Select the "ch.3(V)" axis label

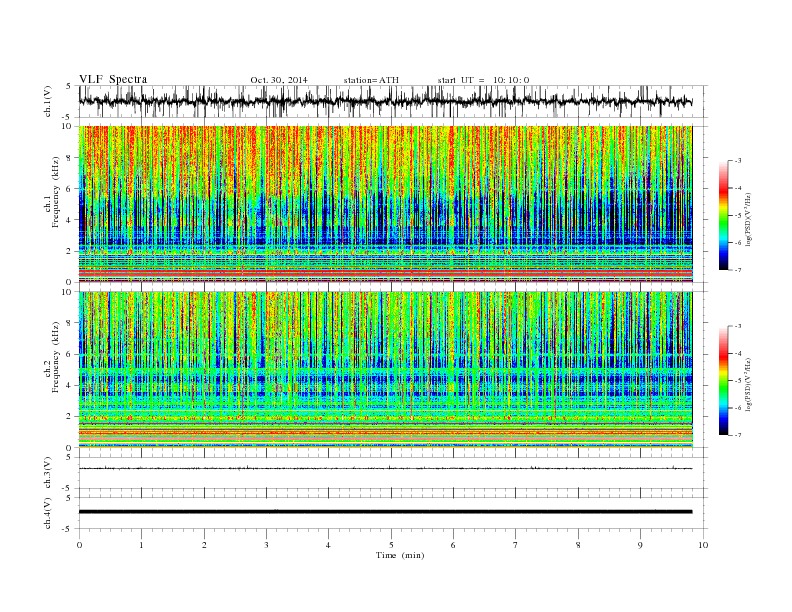point(47,473)
